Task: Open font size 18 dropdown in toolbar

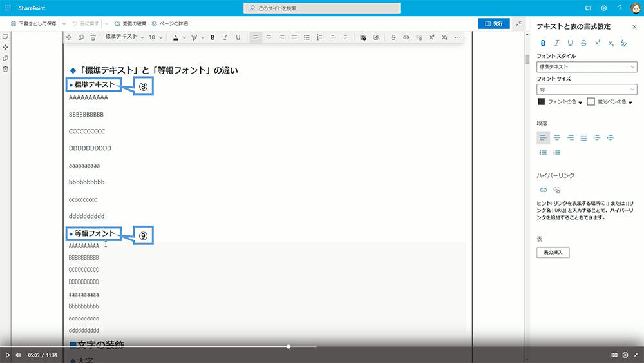Action: (x=156, y=37)
